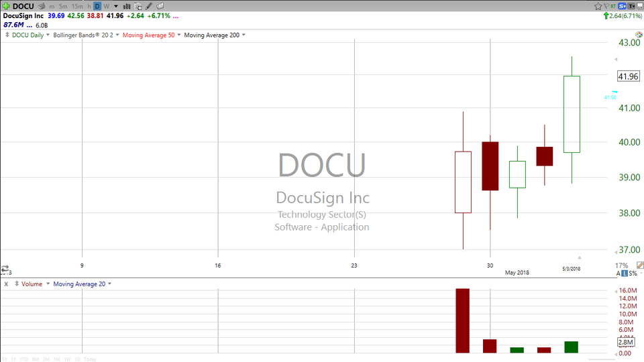This screenshot has height=362, width=644.
Task: Click the latest green candlestick body
Action: coord(572,114)
